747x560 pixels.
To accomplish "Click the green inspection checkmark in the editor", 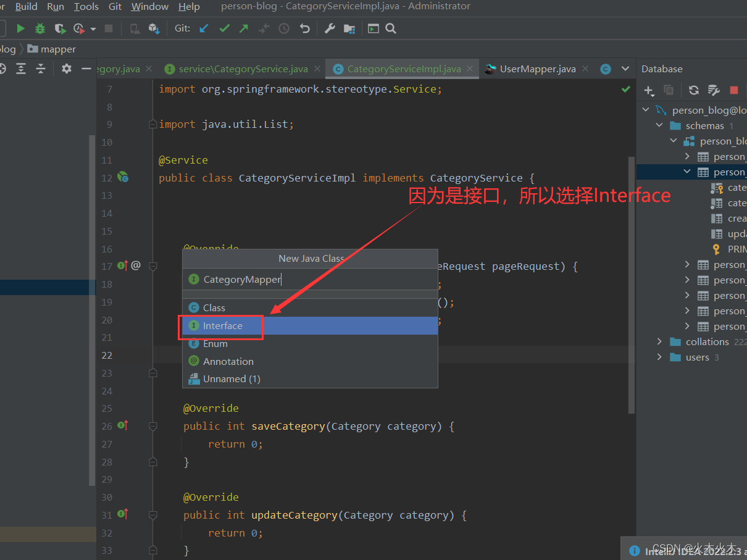I will (x=626, y=90).
